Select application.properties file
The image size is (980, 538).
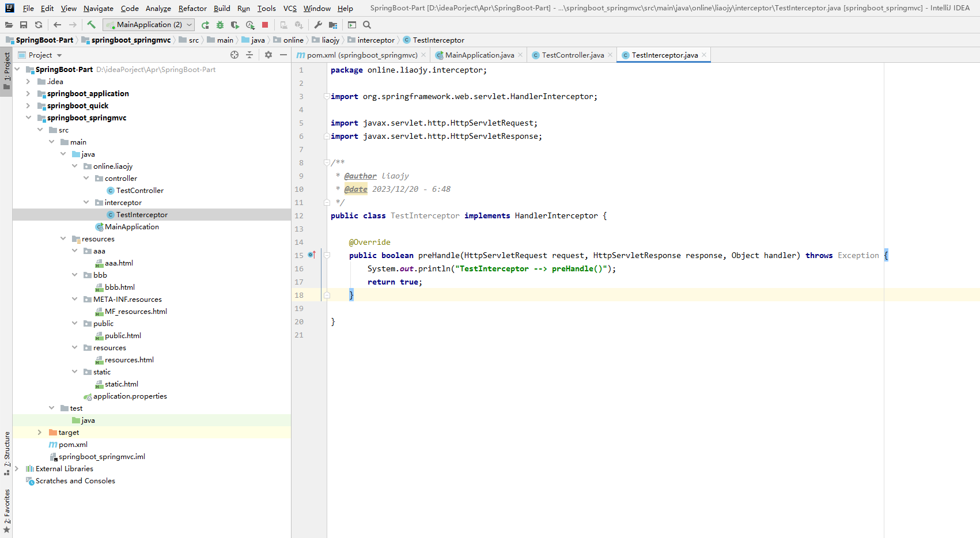(130, 396)
